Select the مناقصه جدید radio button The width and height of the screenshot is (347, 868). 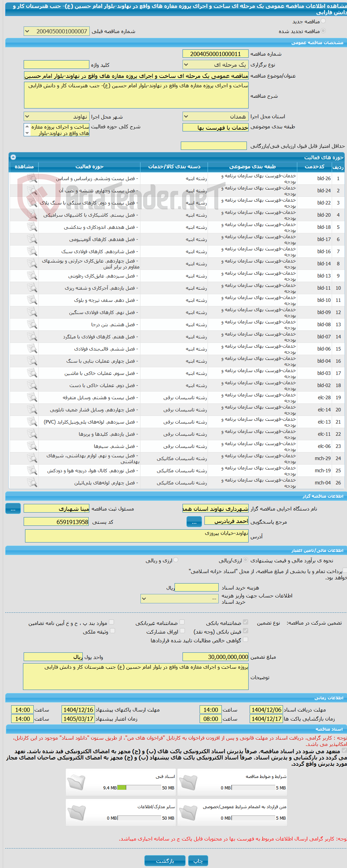pyautogui.click(x=323, y=21)
